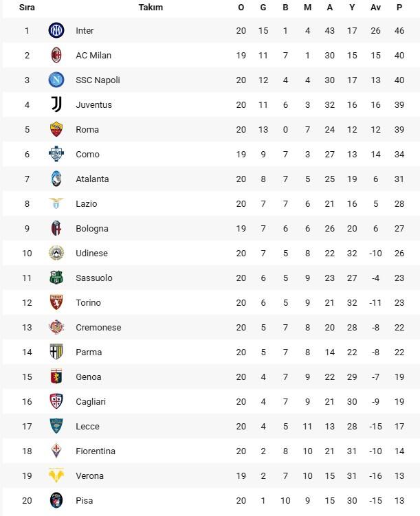Click the Atalanta club badge
Viewport: 420px width, 516px height.
click(x=56, y=179)
